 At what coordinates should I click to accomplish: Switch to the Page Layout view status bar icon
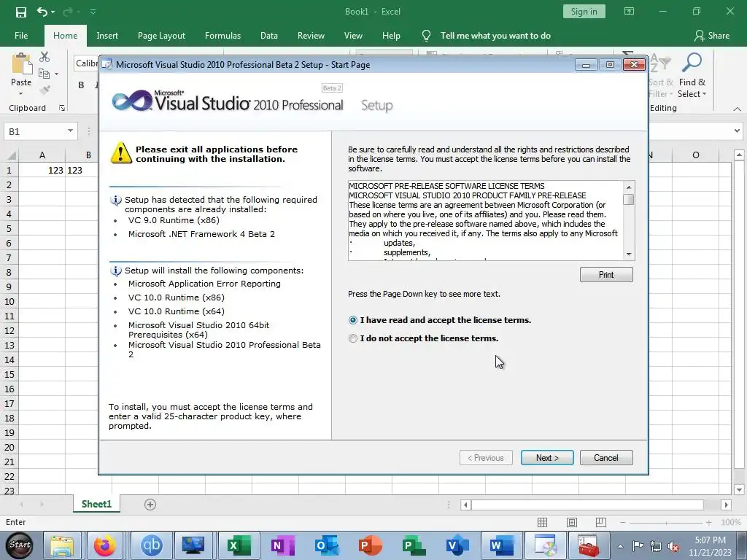[x=572, y=522]
